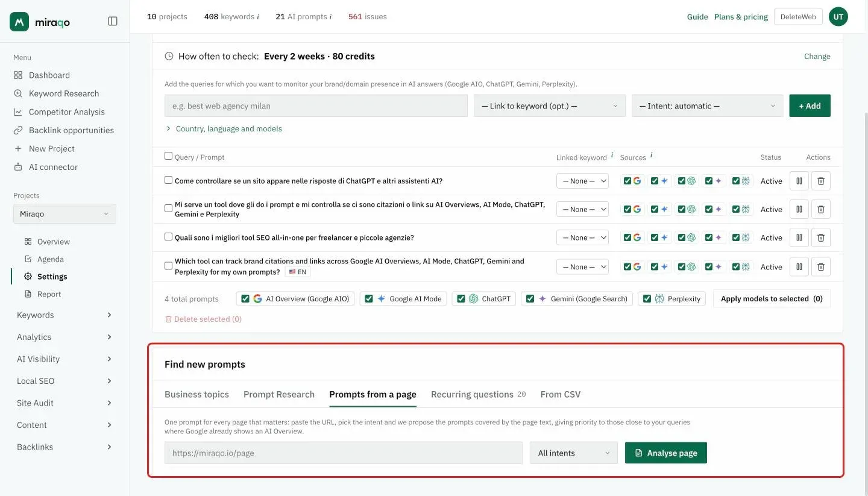
Task: Expand 'Country, language and models' section
Action: [224, 128]
